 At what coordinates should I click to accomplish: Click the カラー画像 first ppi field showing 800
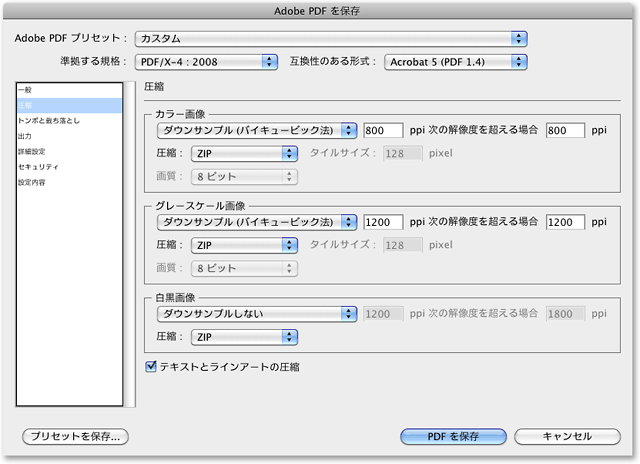click(x=384, y=130)
